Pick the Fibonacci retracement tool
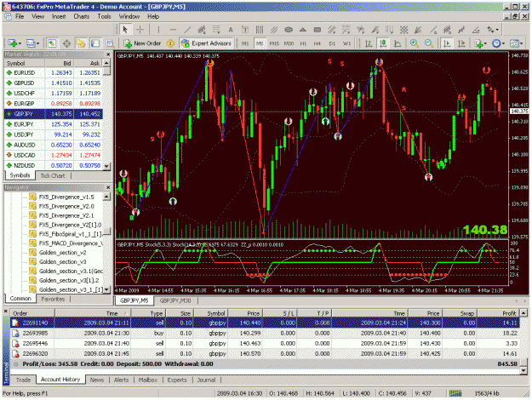532x400 pixels. pos(216,30)
